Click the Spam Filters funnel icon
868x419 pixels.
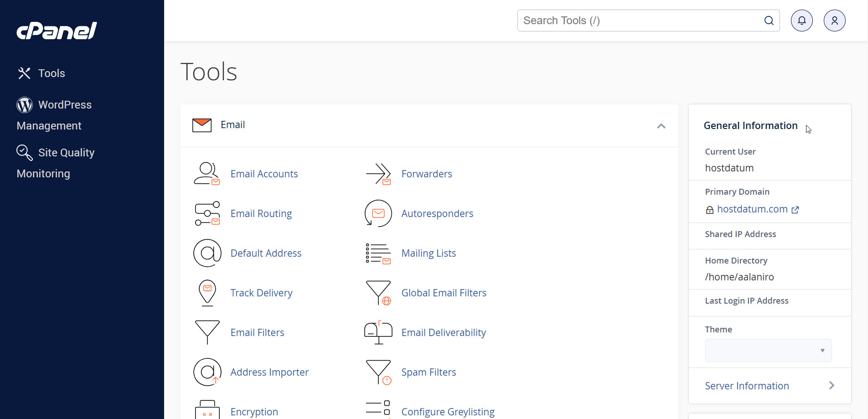[378, 372]
